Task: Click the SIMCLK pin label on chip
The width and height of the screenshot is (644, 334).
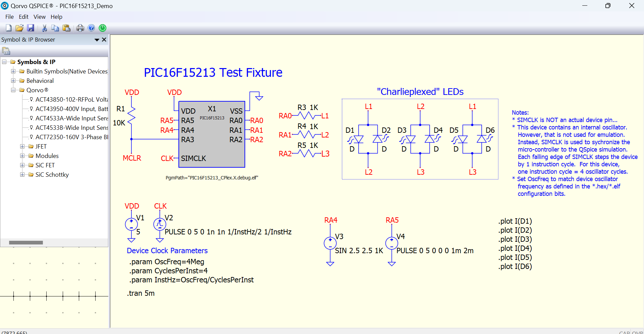Action: [194, 158]
